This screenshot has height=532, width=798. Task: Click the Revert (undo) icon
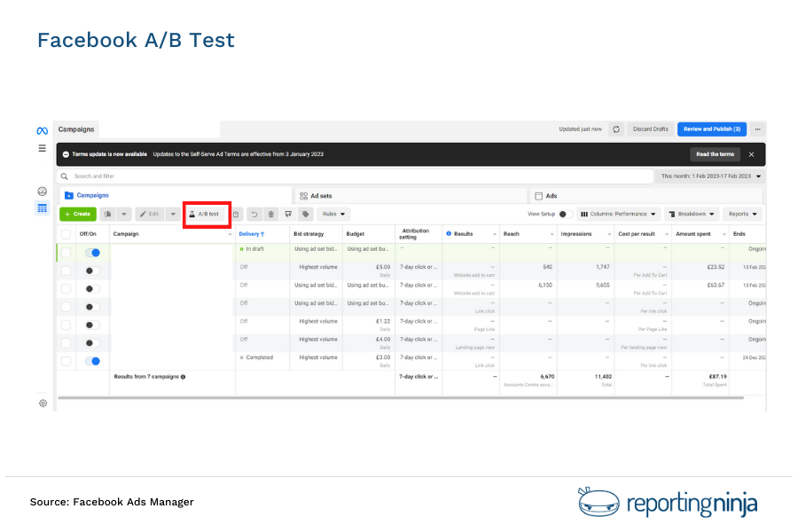(254, 214)
